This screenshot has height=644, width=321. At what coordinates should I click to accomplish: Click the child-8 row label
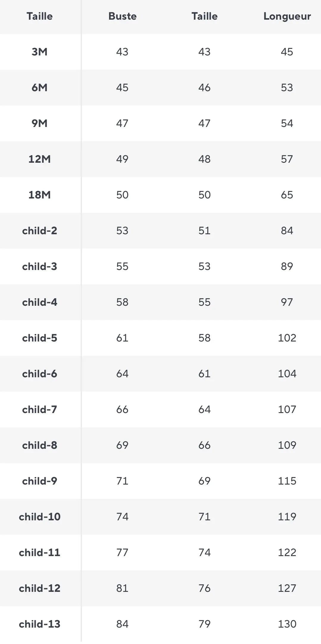click(x=40, y=445)
